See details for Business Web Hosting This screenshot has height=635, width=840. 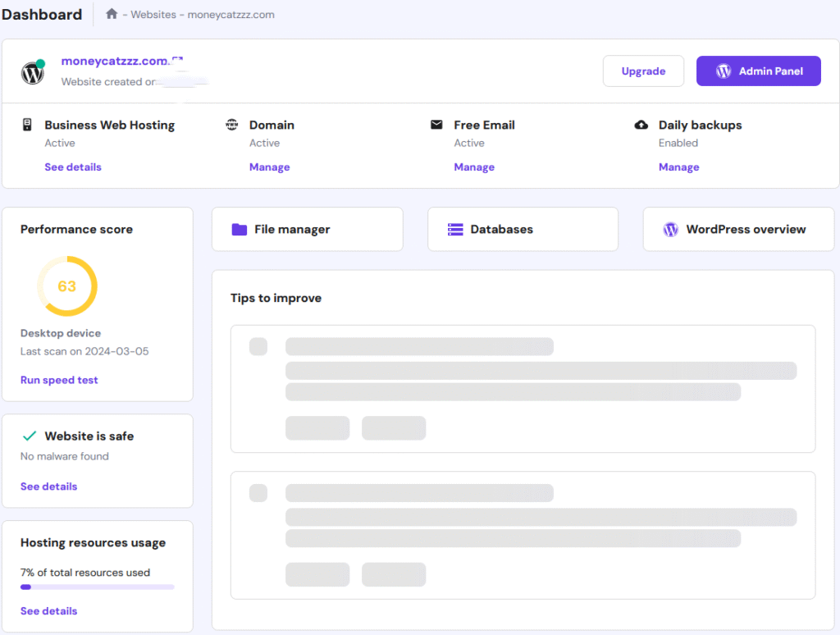pos(73,167)
